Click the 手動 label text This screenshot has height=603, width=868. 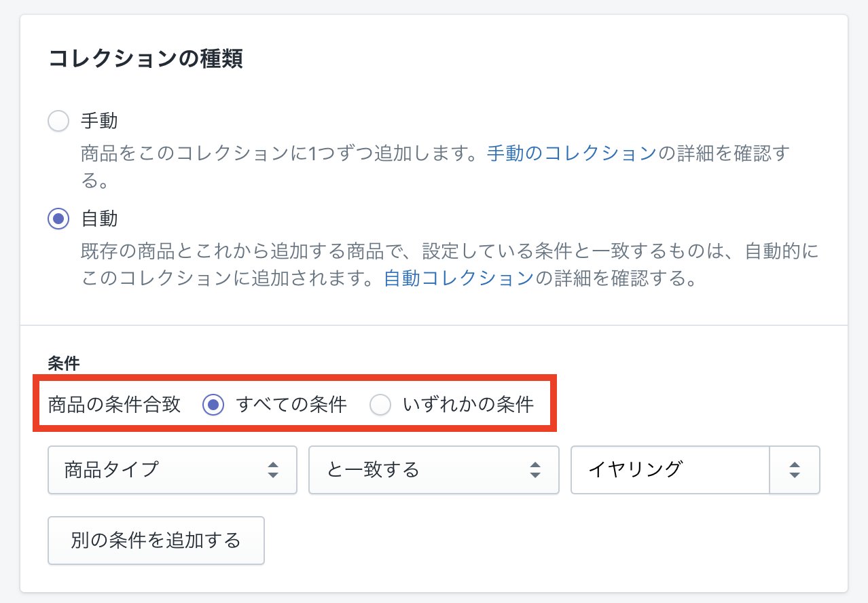[99, 122]
